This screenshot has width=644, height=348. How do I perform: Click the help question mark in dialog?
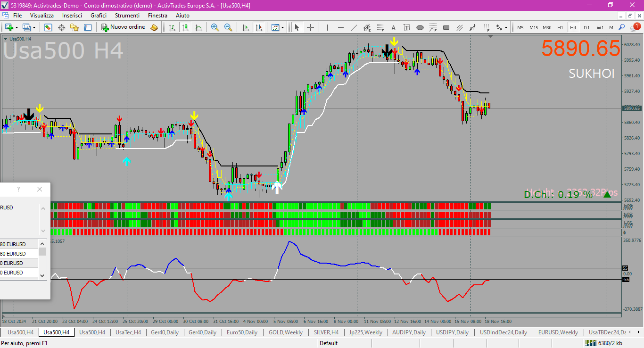coord(18,189)
